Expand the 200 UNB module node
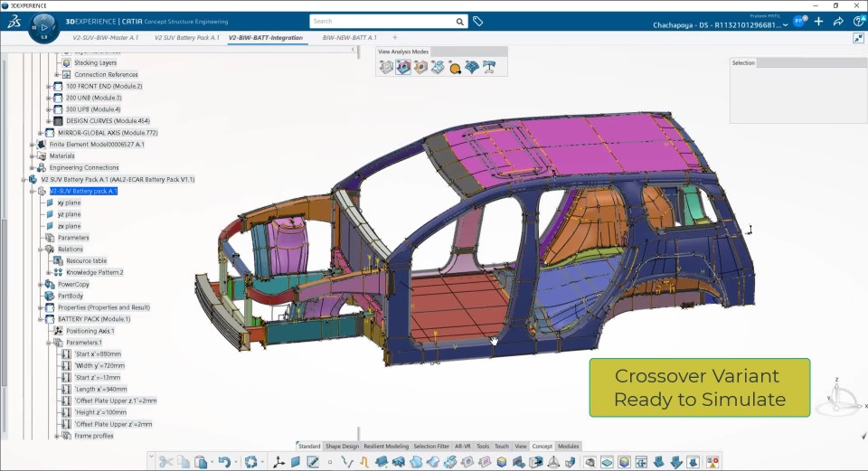 (48, 98)
